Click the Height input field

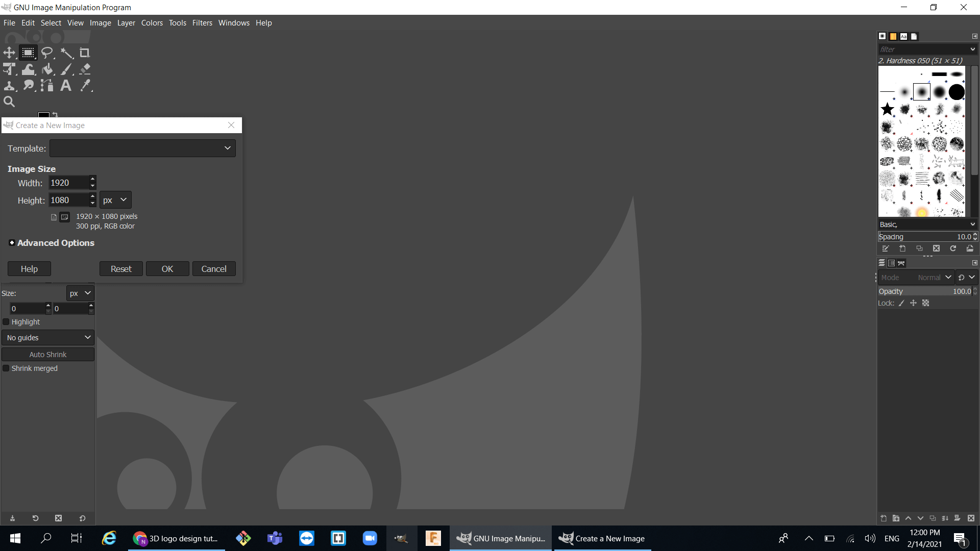[69, 200]
